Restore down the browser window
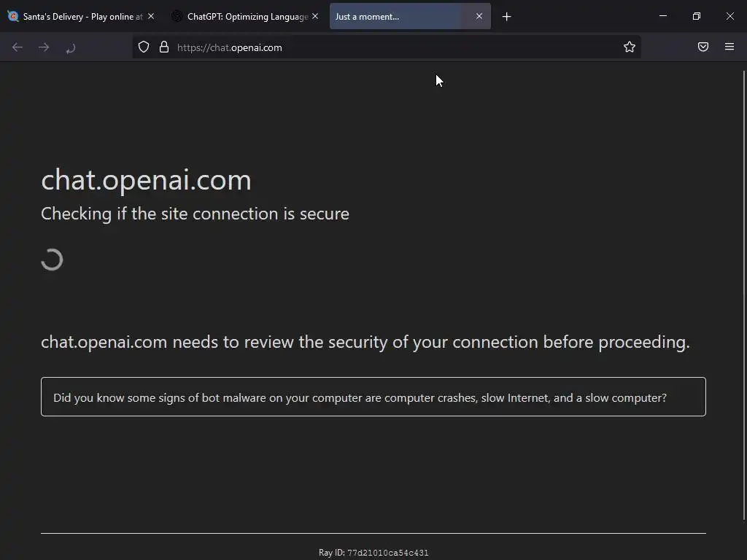747x560 pixels. [697, 16]
